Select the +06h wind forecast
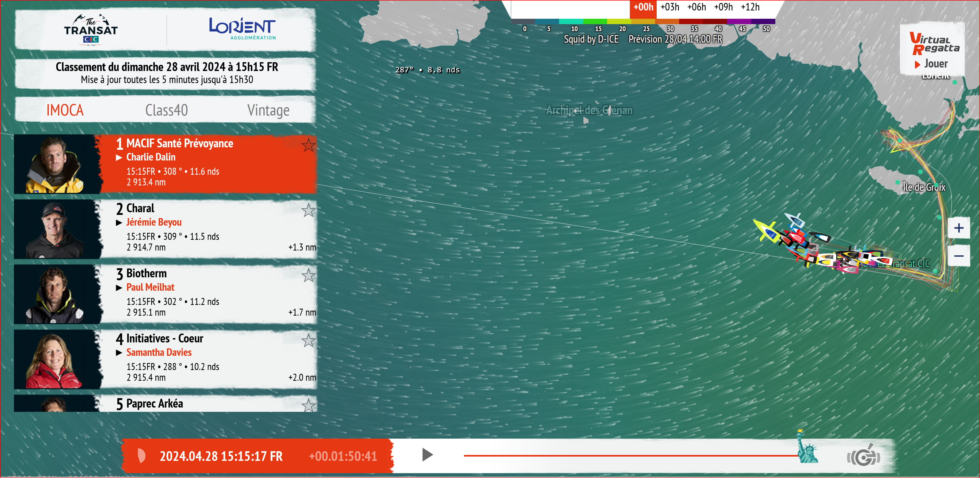980x478 pixels. click(696, 7)
